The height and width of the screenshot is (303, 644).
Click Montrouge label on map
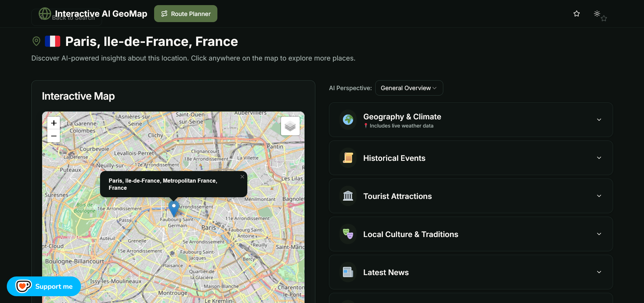coord(173,293)
